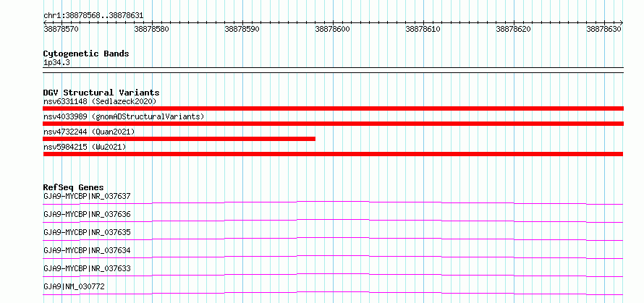Open transcript GJA9-MYCBP|NR_037636
The height and width of the screenshot is (303, 644).
87,214
